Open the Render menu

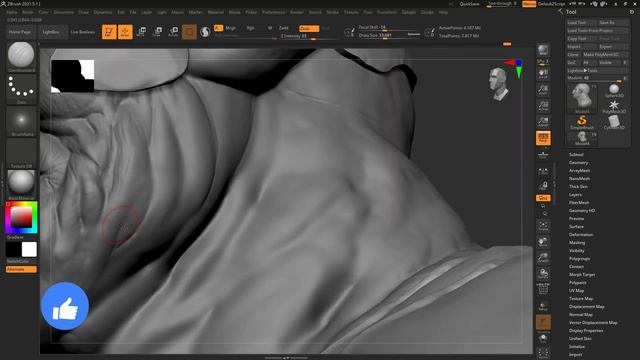[297, 12]
